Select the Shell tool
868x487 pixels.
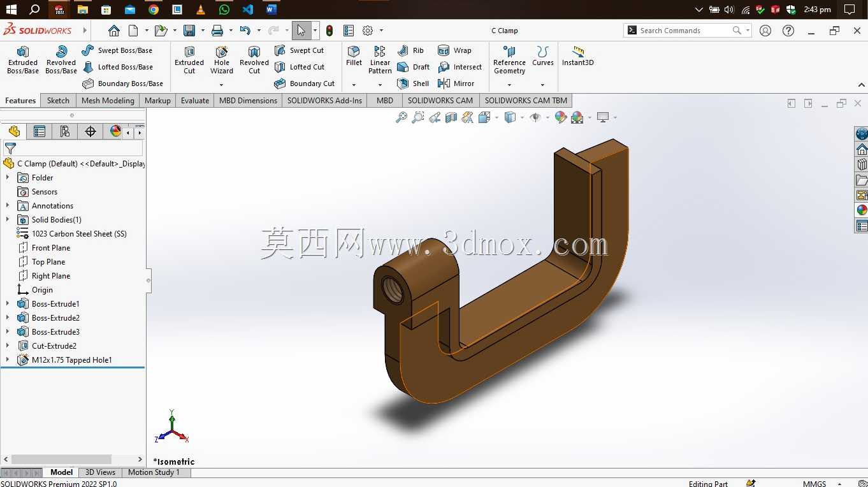tap(413, 84)
